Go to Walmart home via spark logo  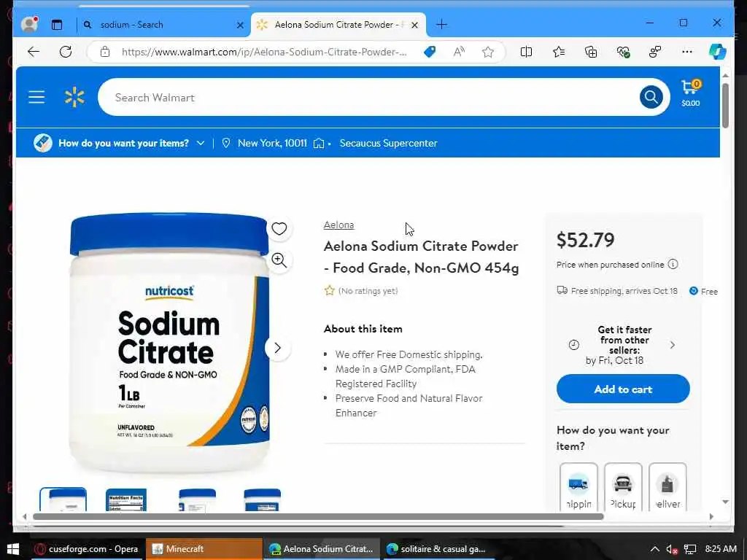click(x=74, y=97)
